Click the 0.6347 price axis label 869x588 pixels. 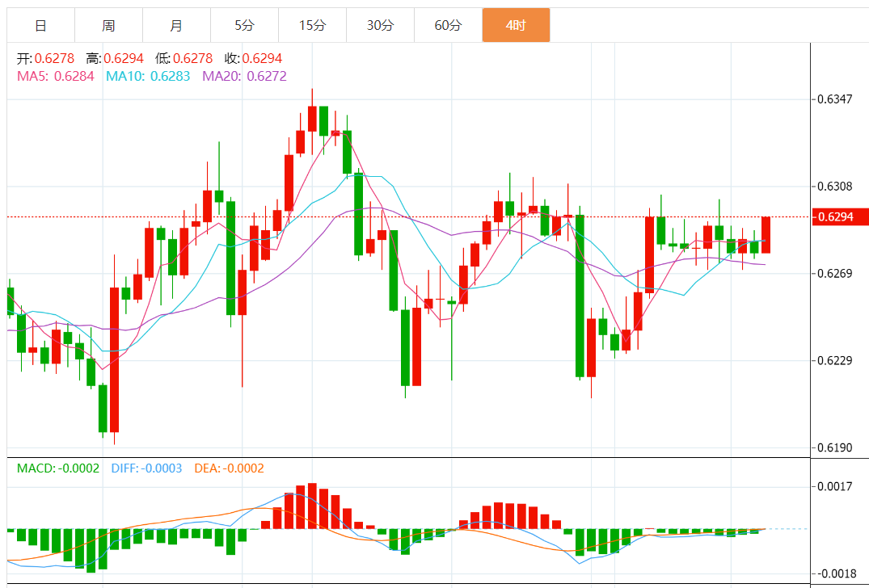[834, 99]
